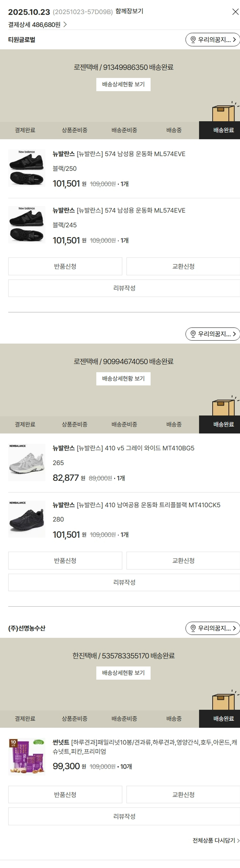Click 함께장보기 link in header

coord(129,11)
